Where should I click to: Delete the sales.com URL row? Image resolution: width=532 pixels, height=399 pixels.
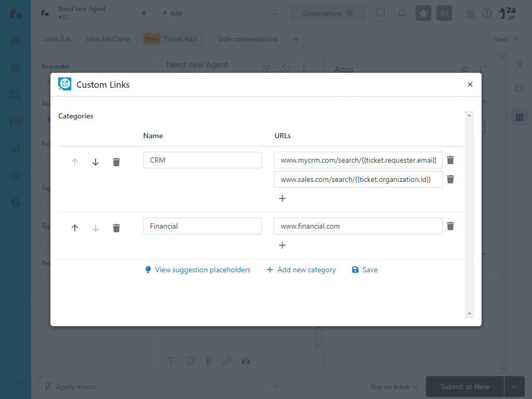click(x=450, y=179)
